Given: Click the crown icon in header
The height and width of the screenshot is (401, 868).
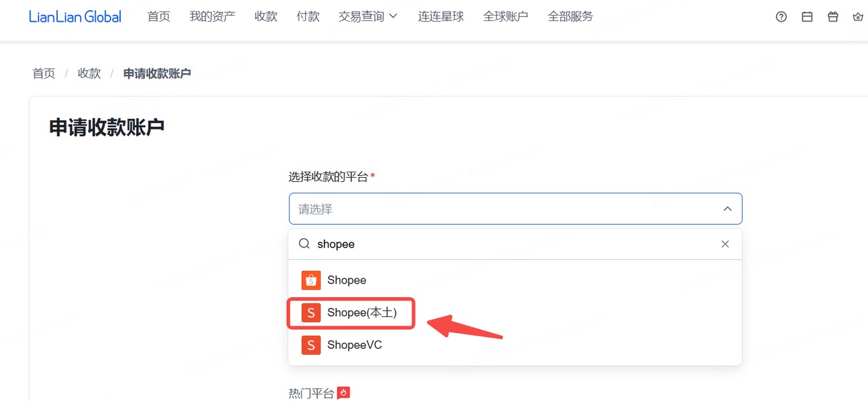Looking at the screenshot, I should 858,17.
